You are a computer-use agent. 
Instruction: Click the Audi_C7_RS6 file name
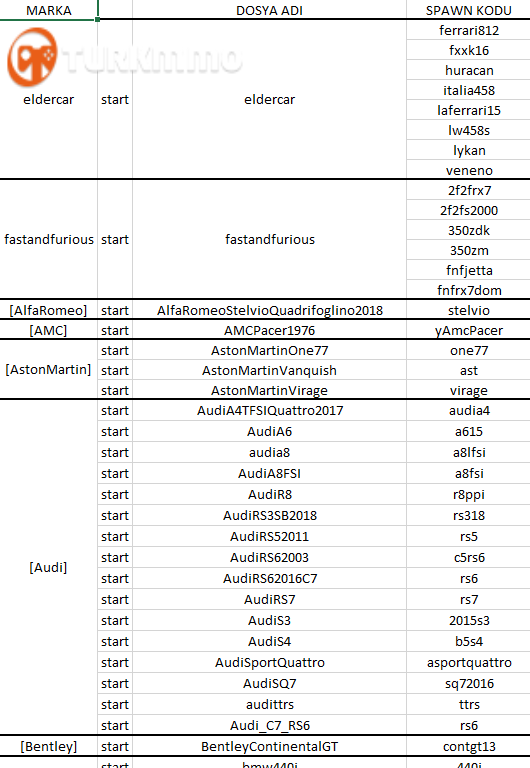coord(269,726)
